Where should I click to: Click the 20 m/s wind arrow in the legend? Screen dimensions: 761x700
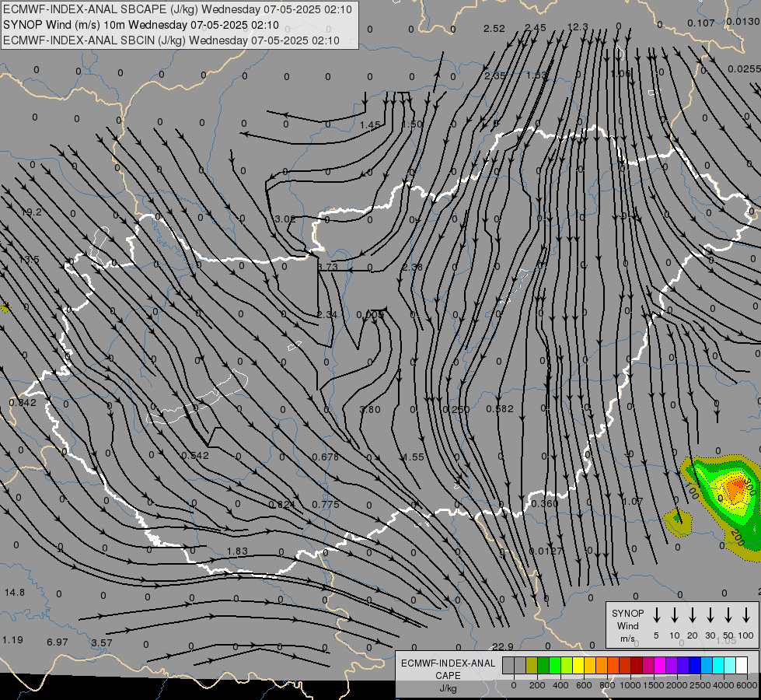click(x=693, y=615)
